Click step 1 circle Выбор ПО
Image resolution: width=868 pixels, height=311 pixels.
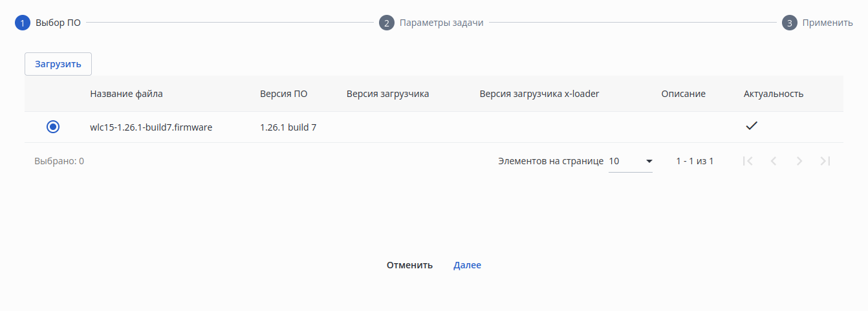tap(23, 23)
